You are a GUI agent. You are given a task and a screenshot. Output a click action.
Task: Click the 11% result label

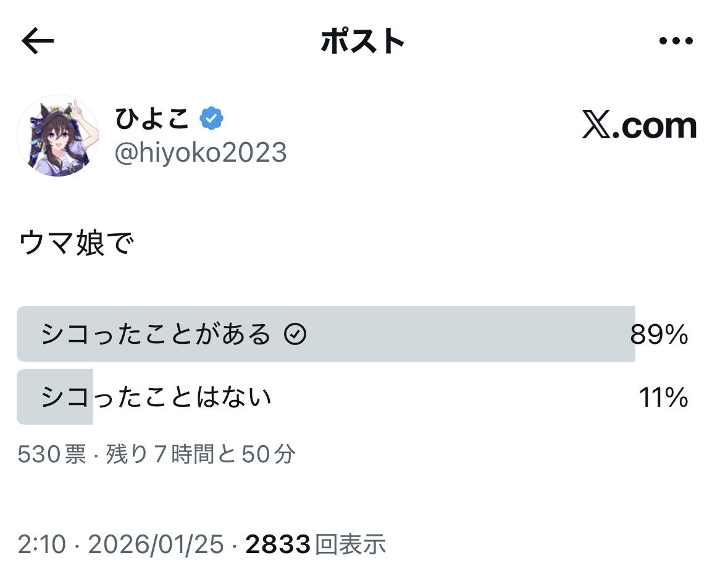click(663, 398)
